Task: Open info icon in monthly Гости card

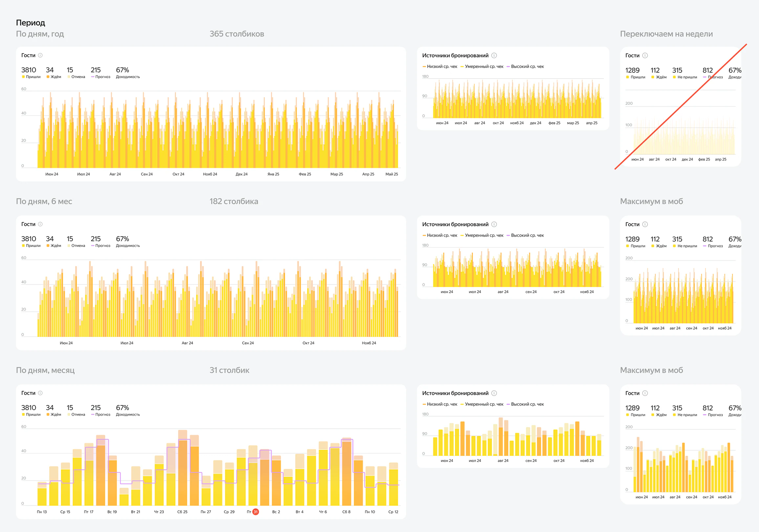Action: coord(40,393)
